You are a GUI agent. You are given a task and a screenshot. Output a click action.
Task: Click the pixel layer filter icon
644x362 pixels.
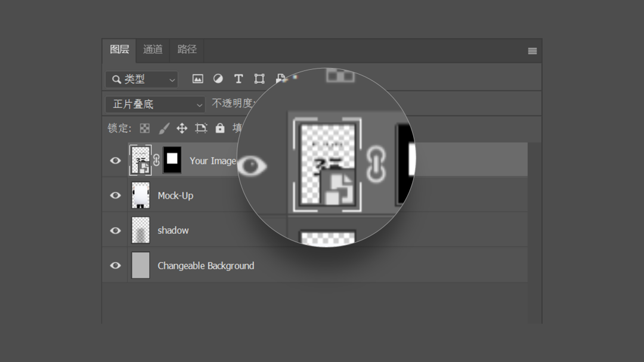[x=198, y=79]
